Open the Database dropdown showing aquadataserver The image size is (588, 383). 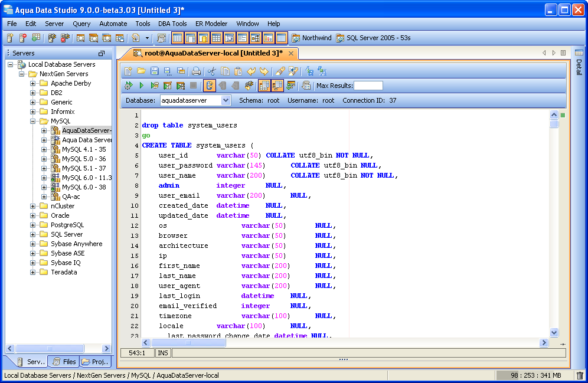pos(195,100)
